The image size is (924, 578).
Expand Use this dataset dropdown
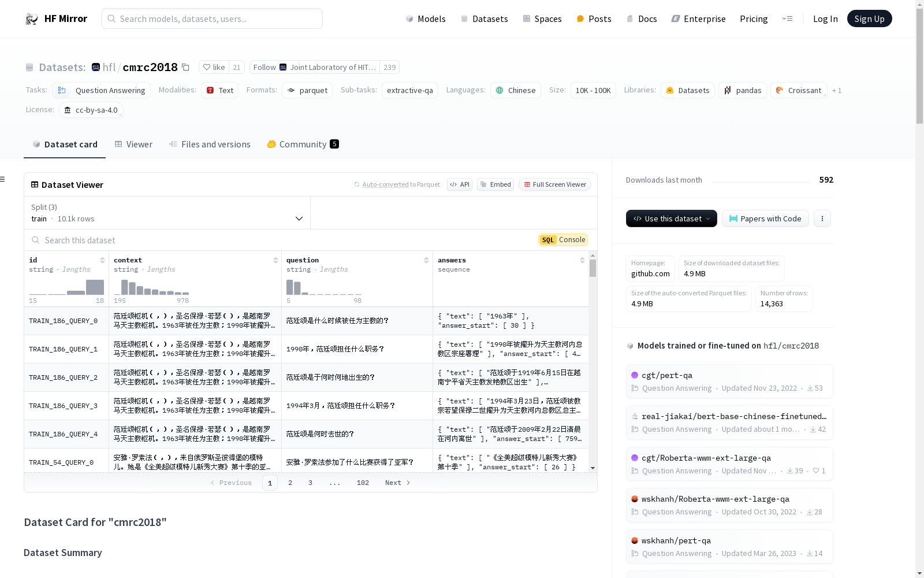672,218
